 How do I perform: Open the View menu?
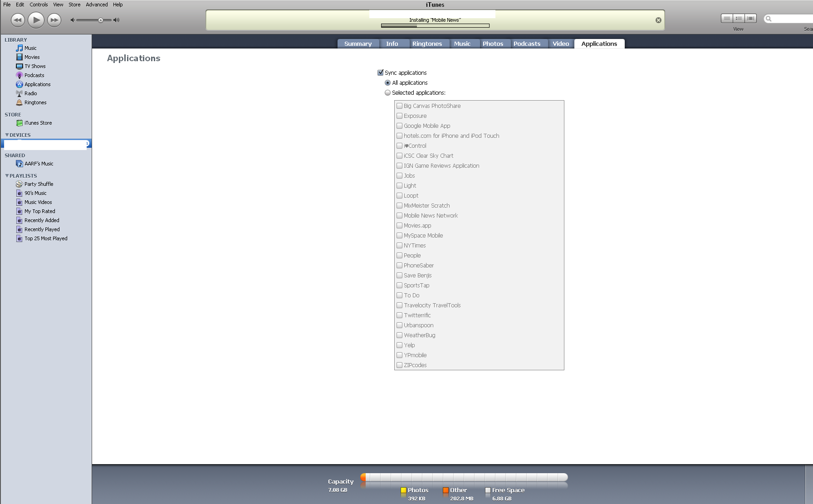58,5
